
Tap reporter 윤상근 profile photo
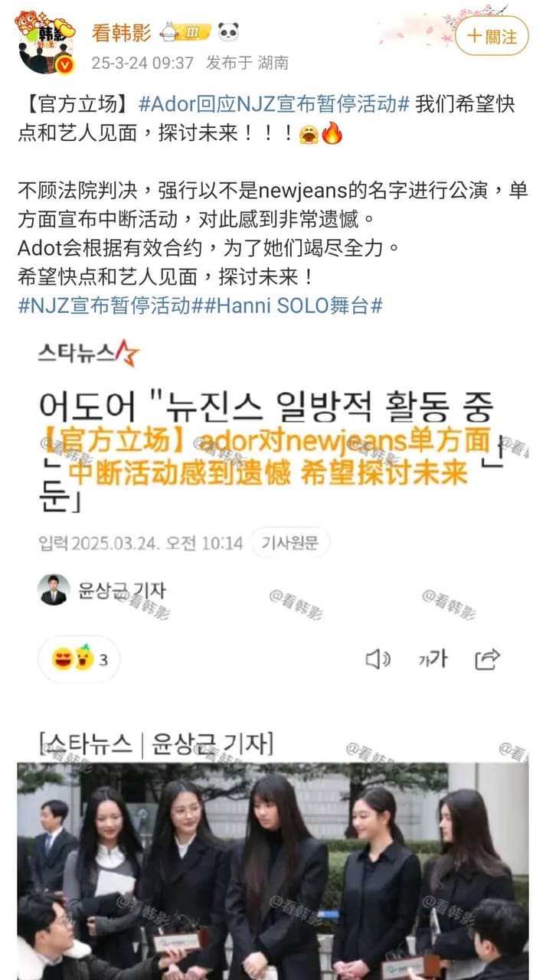pos(54,590)
